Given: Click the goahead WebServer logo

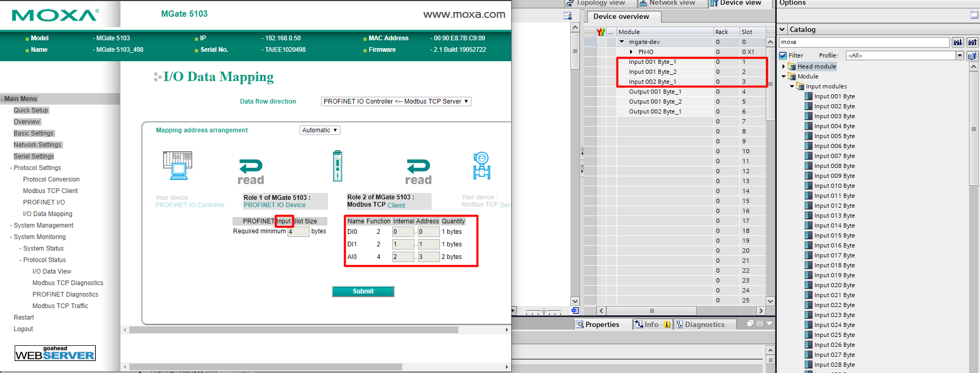Looking at the screenshot, I should (55, 353).
